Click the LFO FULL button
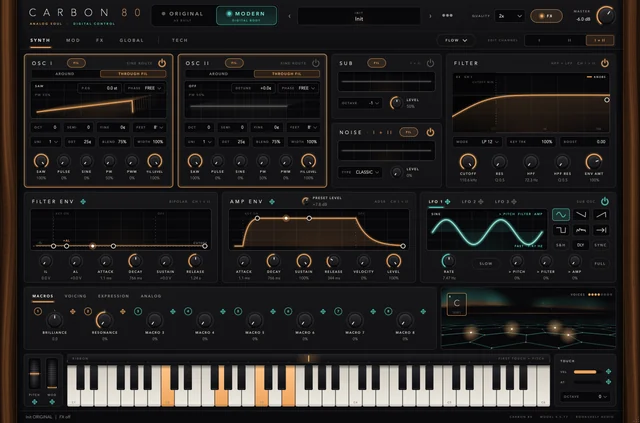The image size is (640, 423). click(x=600, y=264)
